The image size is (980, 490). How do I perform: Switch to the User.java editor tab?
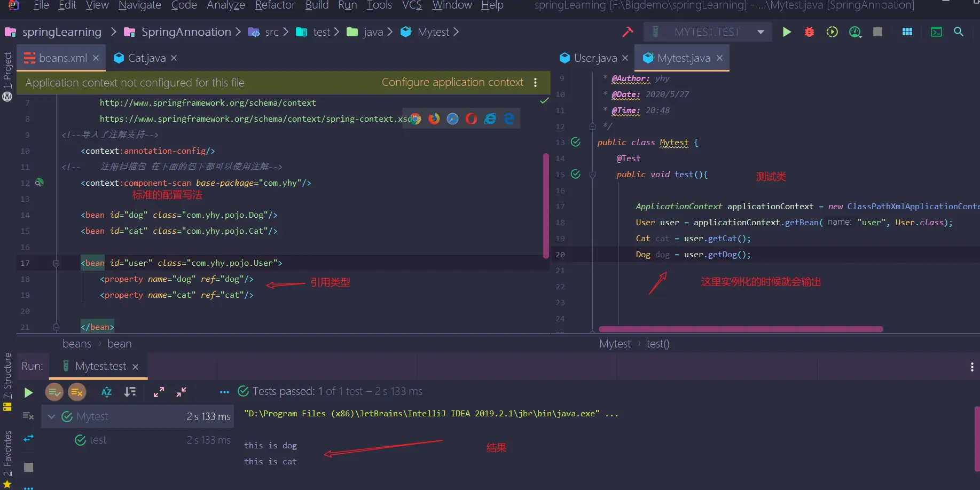tap(595, 58)
